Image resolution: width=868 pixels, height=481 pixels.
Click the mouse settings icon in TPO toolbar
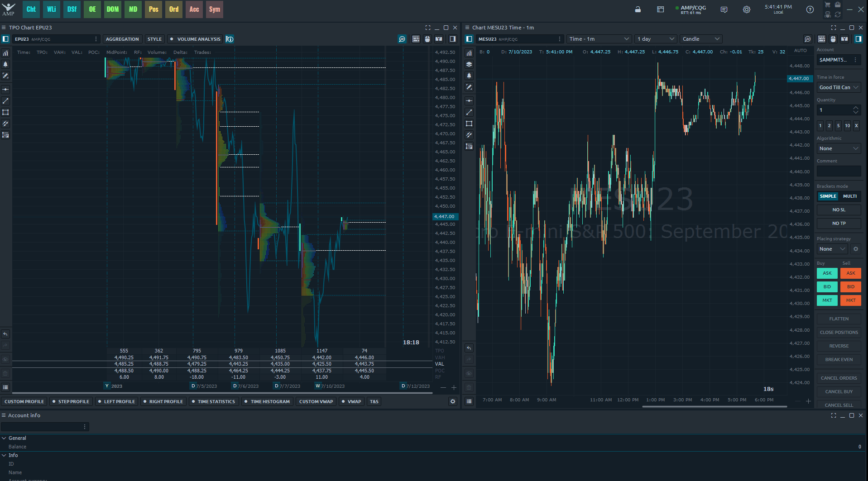(x=427, y=39)
